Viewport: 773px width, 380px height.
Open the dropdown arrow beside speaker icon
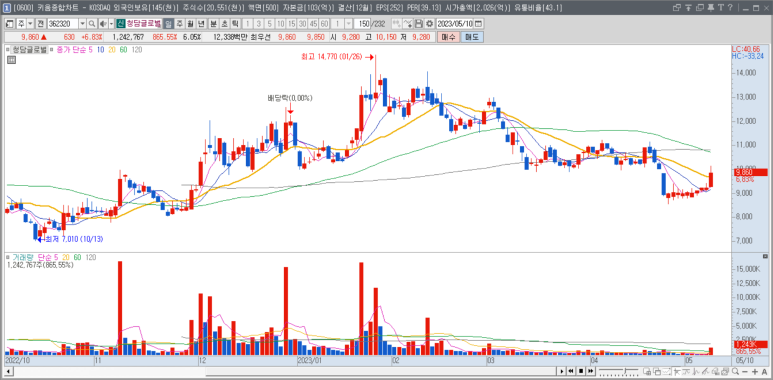click(x=111, y=24)
